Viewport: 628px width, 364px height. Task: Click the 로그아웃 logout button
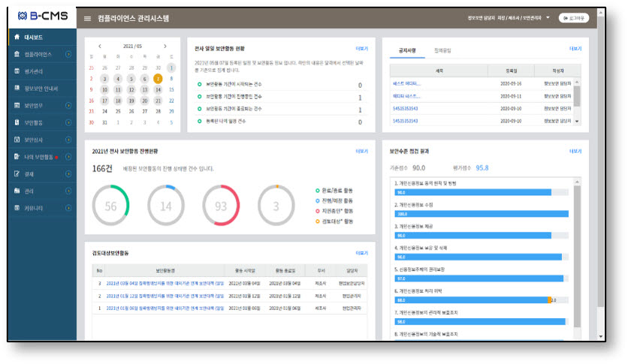coord(573,18)
